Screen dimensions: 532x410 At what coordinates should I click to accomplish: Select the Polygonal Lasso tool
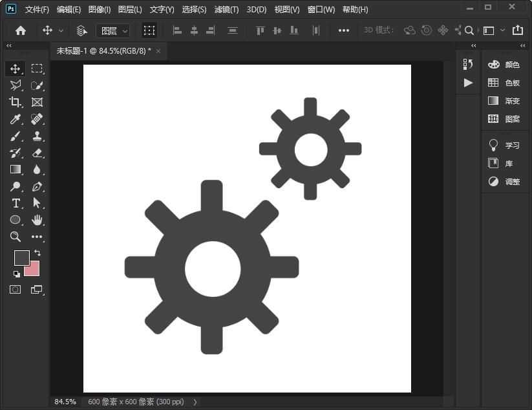(15, 85)
